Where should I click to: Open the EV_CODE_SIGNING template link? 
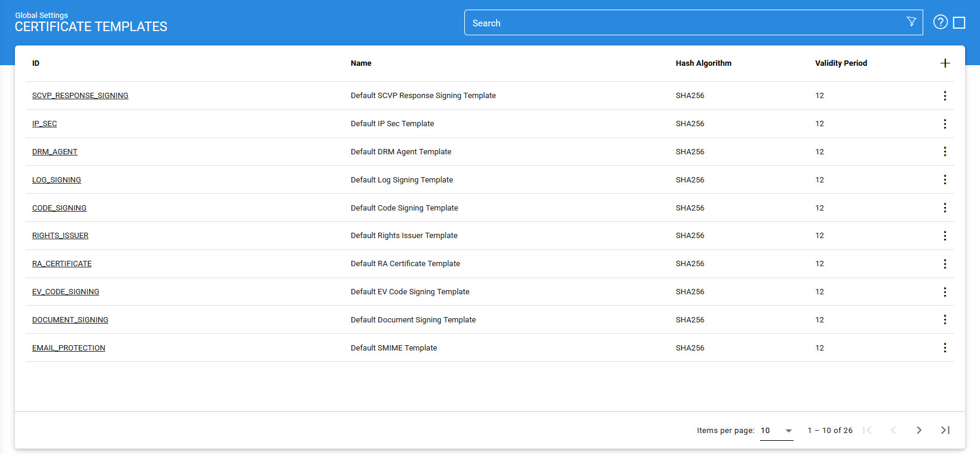(x=66, y=292)
